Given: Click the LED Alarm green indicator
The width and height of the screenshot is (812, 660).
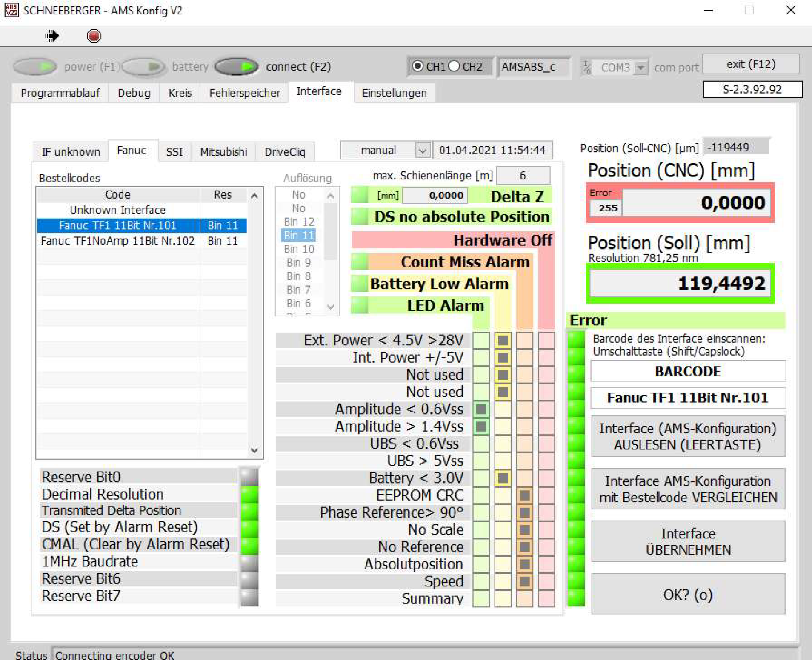Looking at the screenshot, I should pyautogui.click(x=360, y=305).
